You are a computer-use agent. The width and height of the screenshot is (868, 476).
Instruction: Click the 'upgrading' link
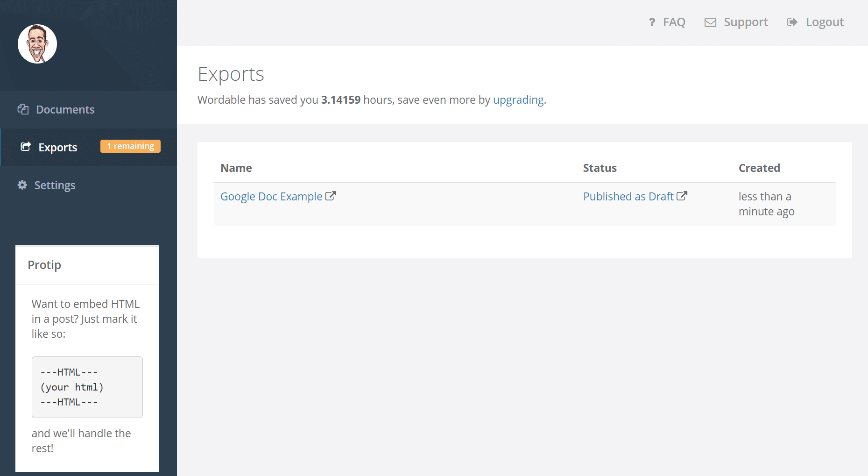[518, 100]
